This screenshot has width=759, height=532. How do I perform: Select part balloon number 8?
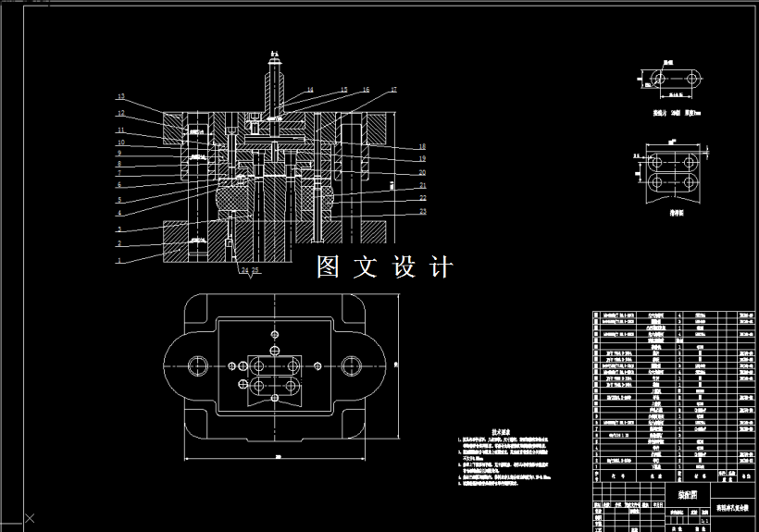tap(119, 164)
